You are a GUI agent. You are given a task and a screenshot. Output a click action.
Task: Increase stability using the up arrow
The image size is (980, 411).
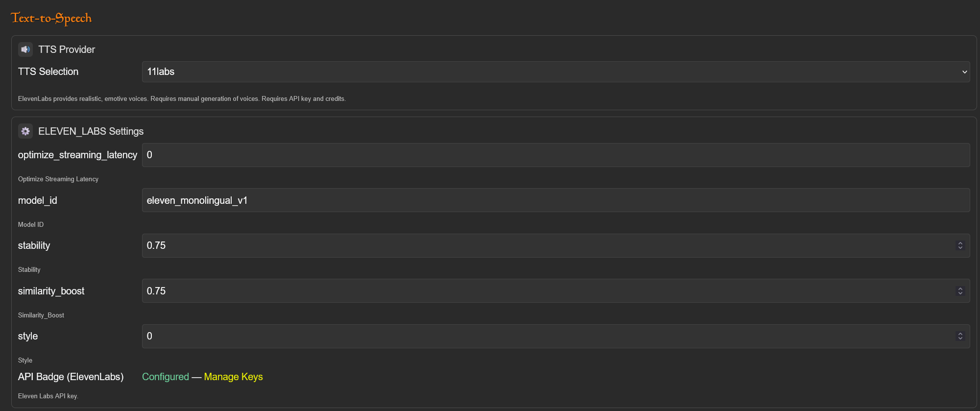tap(960, 243)
